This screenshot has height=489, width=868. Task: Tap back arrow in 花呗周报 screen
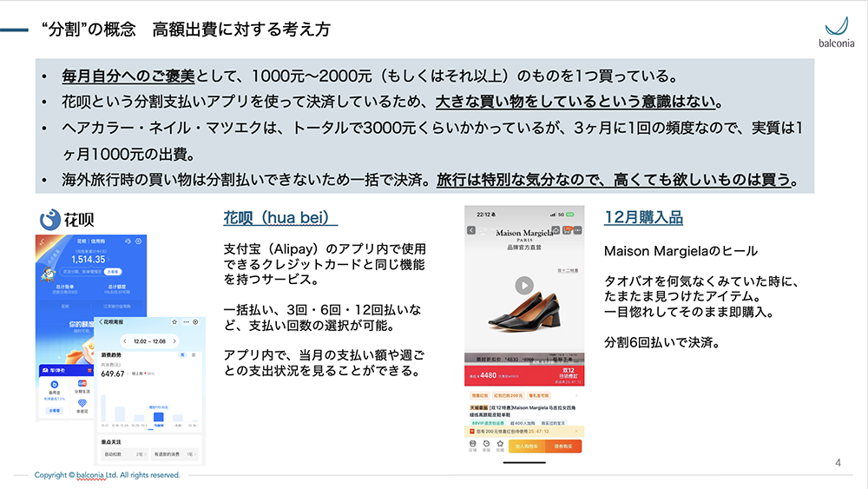click(100, 321)
